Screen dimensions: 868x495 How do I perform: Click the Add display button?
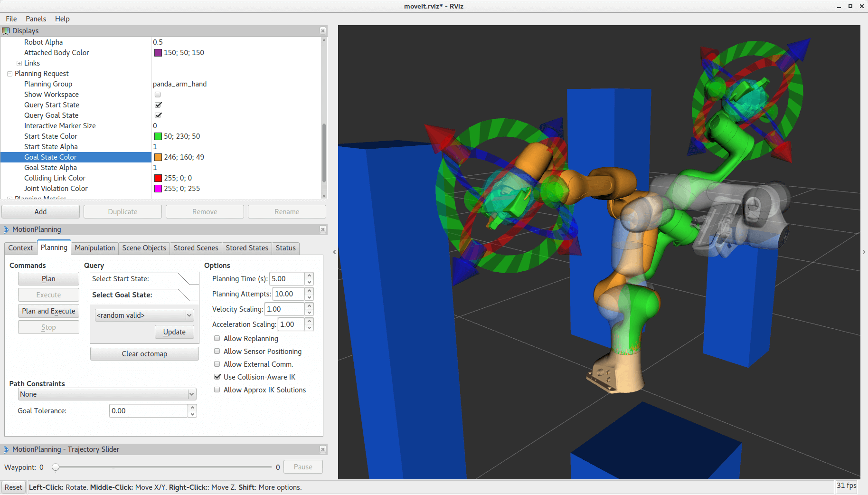(x=40, y=212)
